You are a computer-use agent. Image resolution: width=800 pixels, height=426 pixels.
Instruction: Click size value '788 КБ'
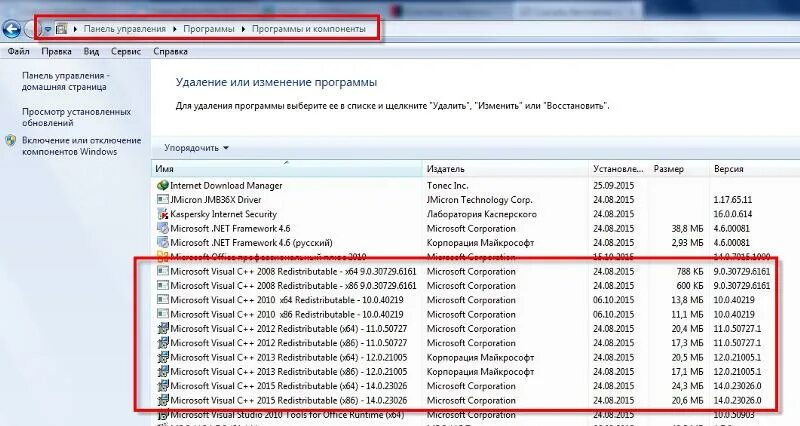click(x=690, y=271)
